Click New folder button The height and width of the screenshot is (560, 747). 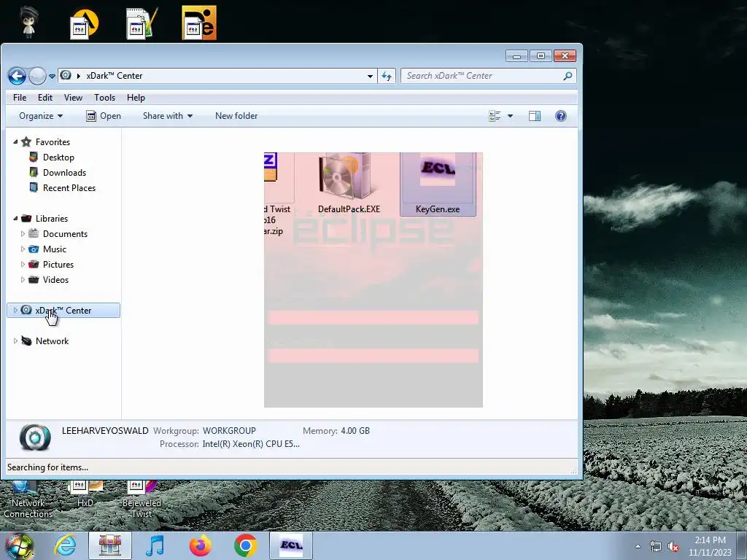click(236, 116)
